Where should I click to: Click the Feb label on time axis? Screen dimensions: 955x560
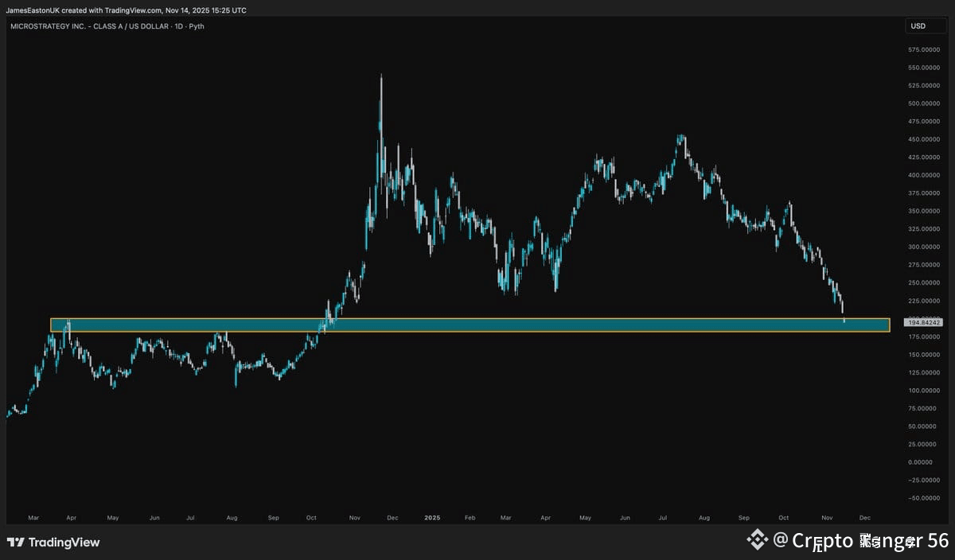click(468, 517)
